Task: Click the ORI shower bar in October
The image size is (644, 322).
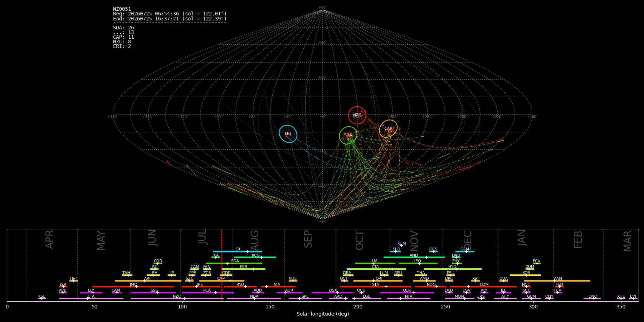Action: click(x=378, y=281)
